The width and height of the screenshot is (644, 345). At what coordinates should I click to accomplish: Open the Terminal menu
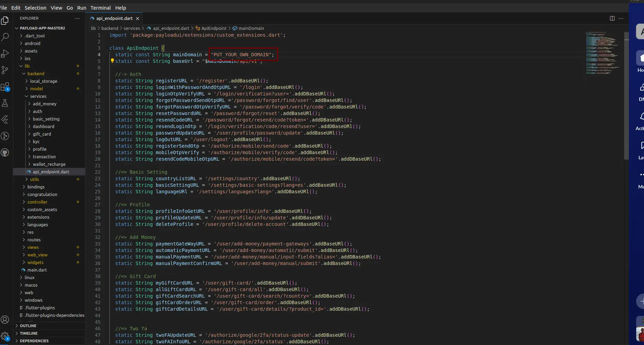[x=101, y=8]
